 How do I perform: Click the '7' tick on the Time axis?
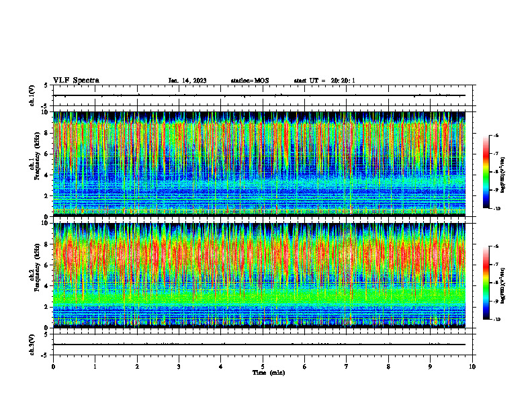(x=347, y=367)
